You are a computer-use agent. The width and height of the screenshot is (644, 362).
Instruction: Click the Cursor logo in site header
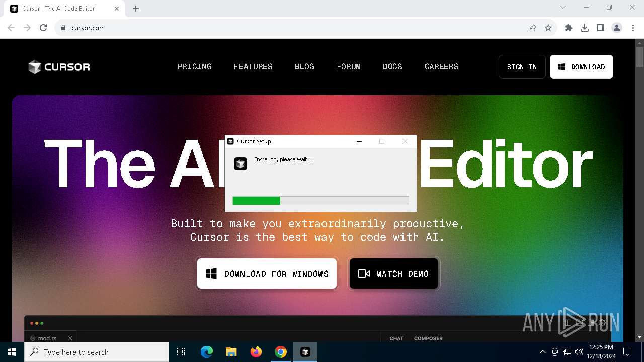(59, 67)
